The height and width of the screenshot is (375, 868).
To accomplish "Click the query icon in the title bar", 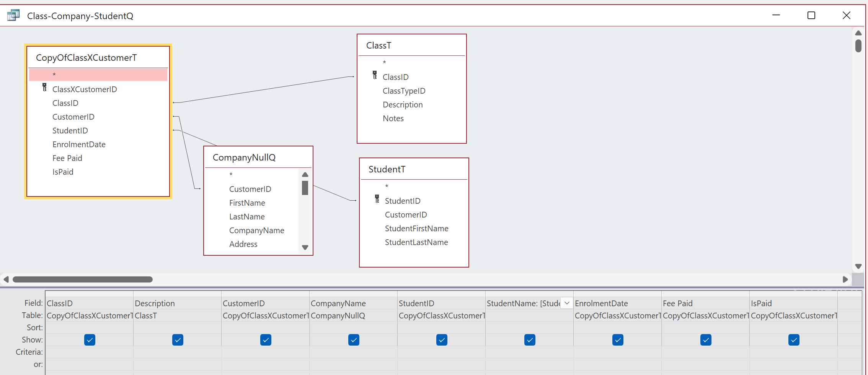I will pyautogui.click(x=13, y=15).
